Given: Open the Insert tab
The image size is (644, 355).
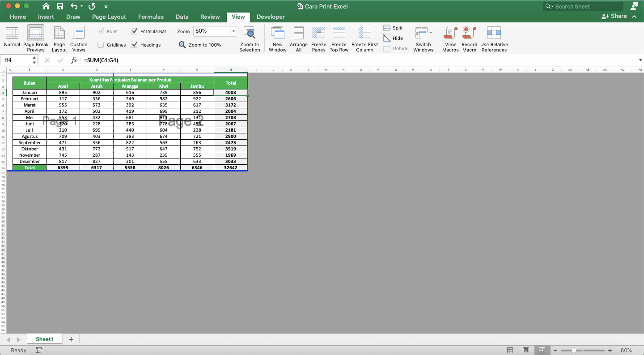Looking at the screenshot, I should pos(46,17).
